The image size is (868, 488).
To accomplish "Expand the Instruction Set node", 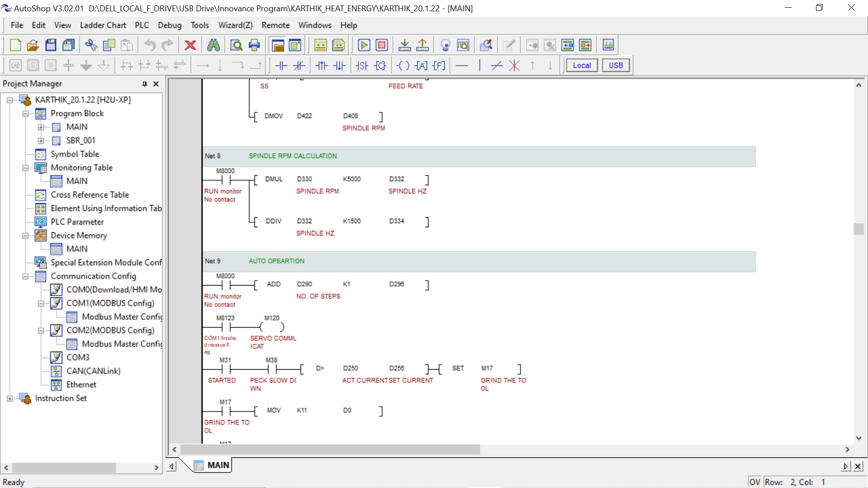I will coord(10,399).
